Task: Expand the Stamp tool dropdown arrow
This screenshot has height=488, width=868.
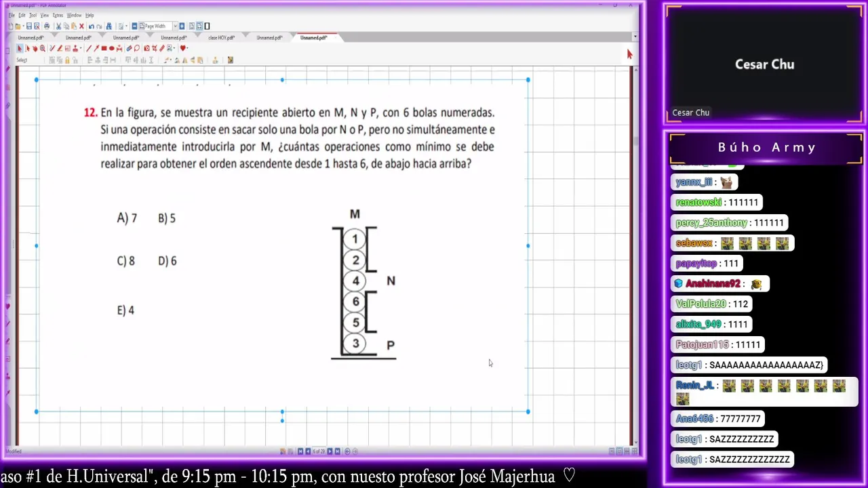Action: 81,48
